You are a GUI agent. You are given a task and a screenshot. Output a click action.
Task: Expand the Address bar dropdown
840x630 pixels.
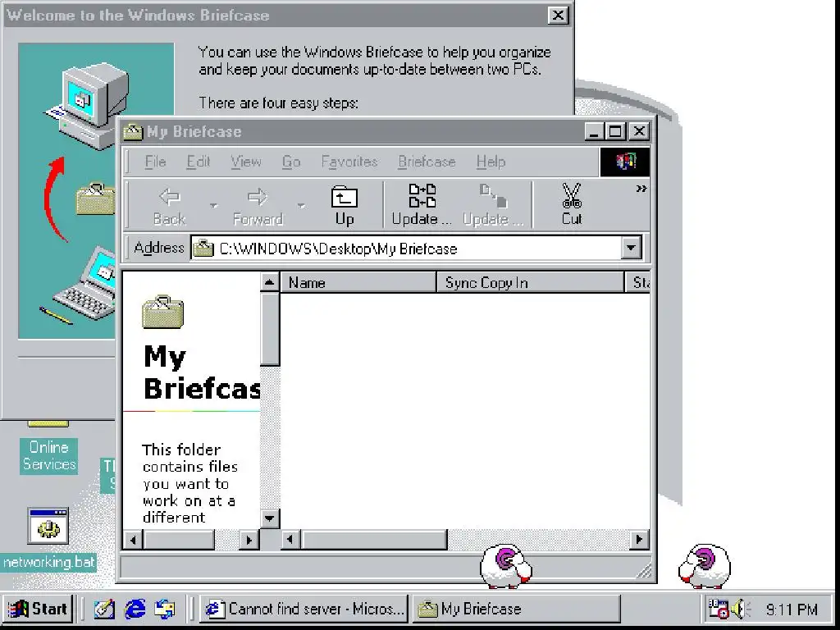(632, 249)
